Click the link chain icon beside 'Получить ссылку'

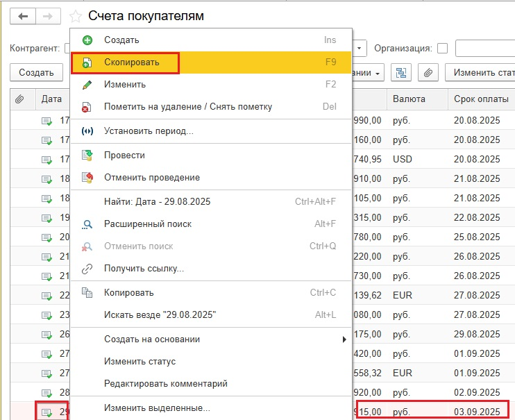click(87, 269)
